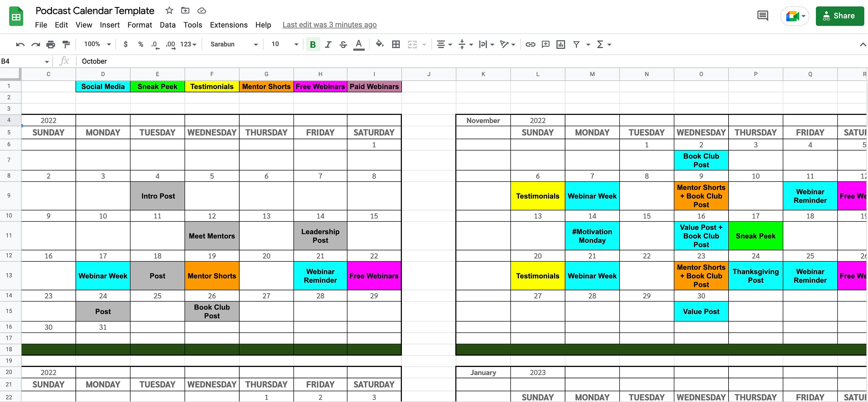
Task: Click the formula bar containing October
Action: tap(472, 61)
